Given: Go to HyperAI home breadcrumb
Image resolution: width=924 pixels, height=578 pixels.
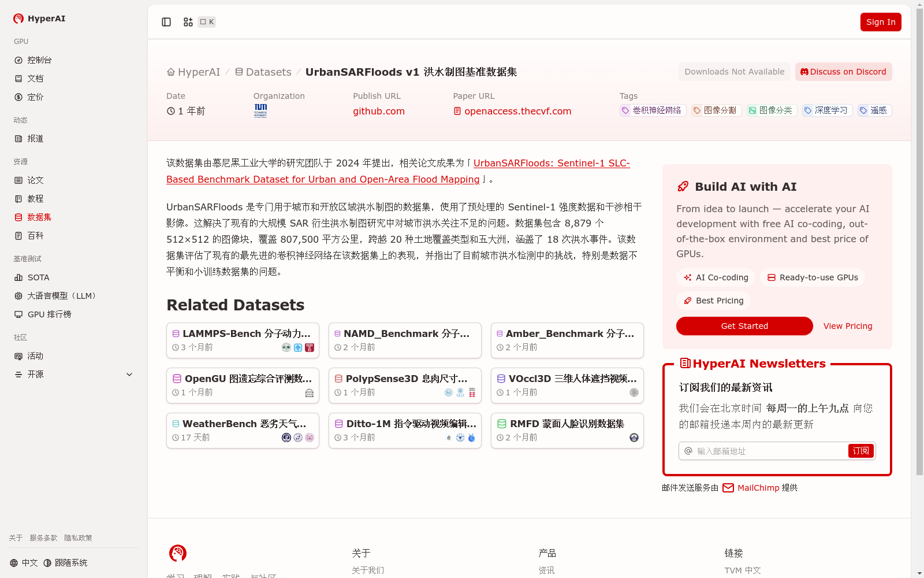Looking at the screenshot, I should [193, 72].
